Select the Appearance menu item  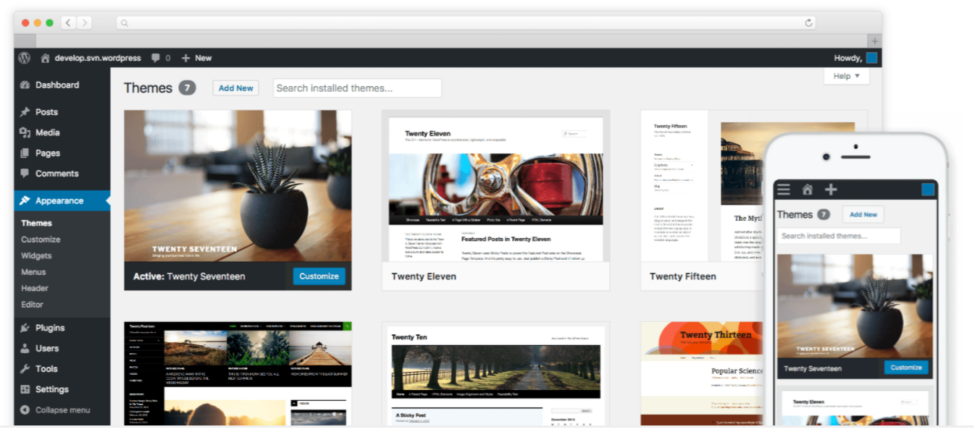click(x=59, y=200)
